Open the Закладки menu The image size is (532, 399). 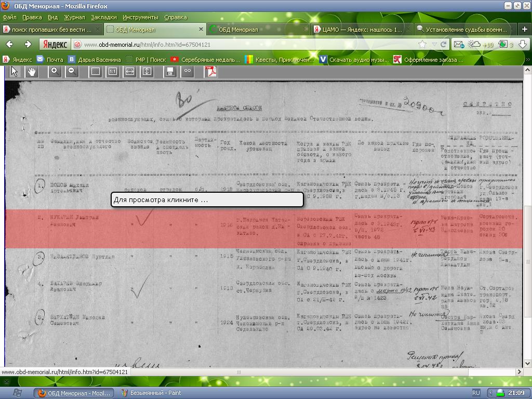[x=103, y=17]
